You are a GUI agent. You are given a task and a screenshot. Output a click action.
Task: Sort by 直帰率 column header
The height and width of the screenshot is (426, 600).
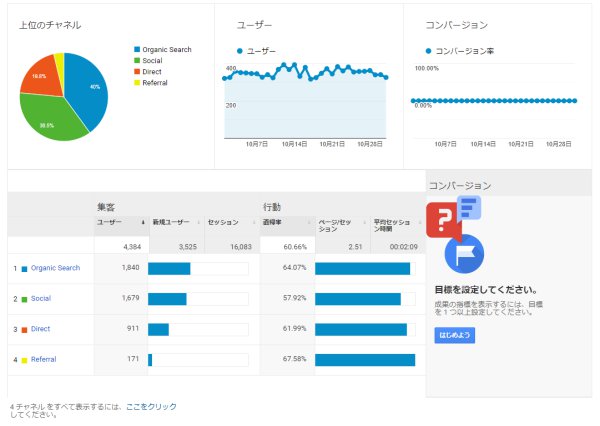(287, 226)
